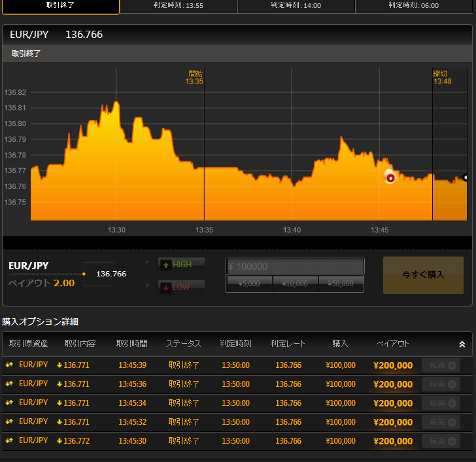
Task: Click the red down arrow icon beside LOW
Action: (x=166, y=288)
